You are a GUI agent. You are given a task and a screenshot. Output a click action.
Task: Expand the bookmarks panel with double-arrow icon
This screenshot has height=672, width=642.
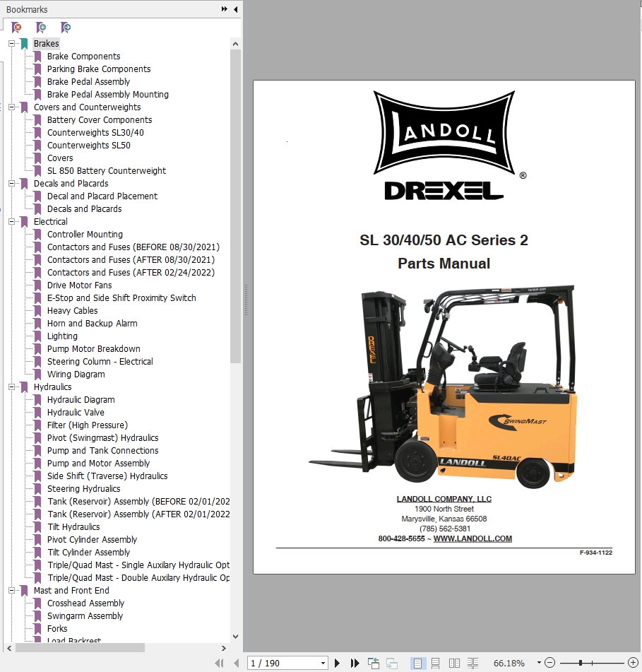coord(225,9)
